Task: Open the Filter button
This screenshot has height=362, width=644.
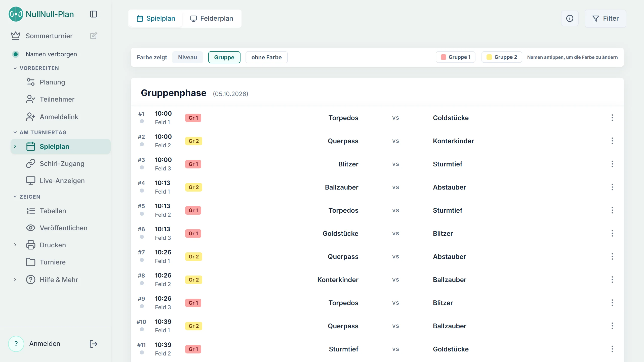Action: [x=606, y=18]
